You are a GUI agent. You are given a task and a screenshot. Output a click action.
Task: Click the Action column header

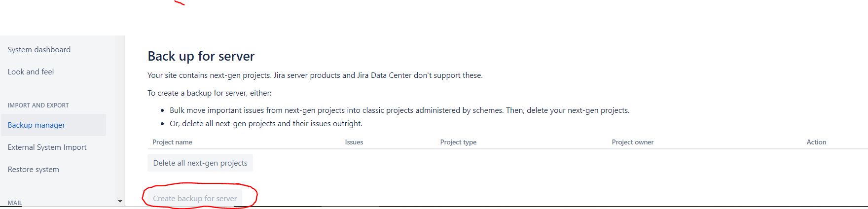816,142
